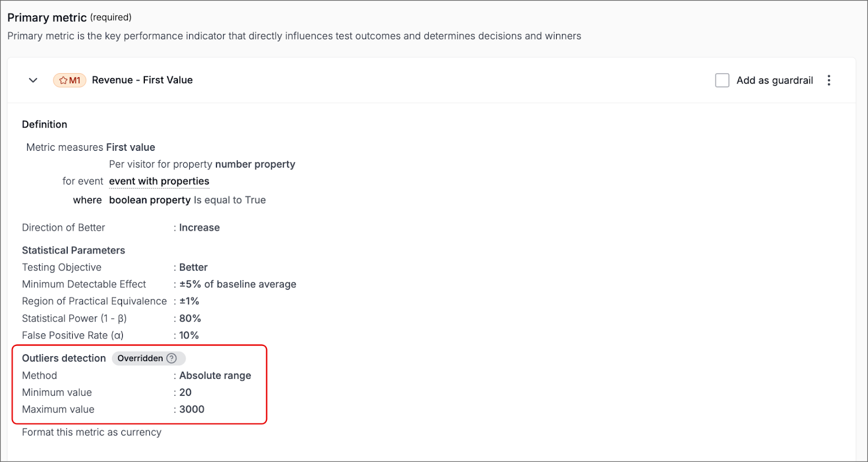Open the "event with properties" link
The image size is (868, 462).
(159, 181)
